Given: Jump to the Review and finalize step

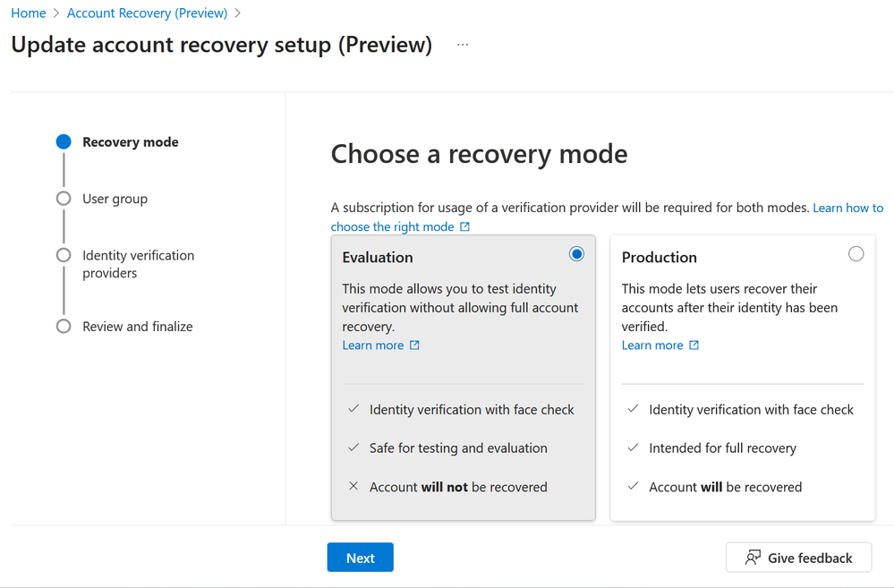Looking at the screenshot, I should pos(137,327).
